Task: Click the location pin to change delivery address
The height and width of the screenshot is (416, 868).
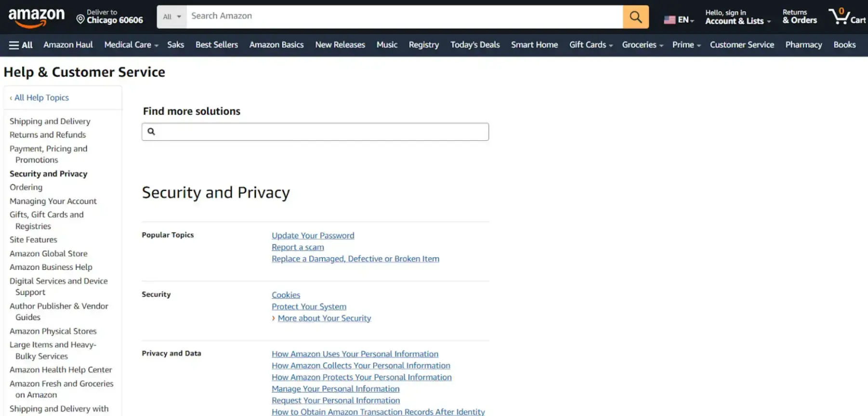Action: [80, 19]
